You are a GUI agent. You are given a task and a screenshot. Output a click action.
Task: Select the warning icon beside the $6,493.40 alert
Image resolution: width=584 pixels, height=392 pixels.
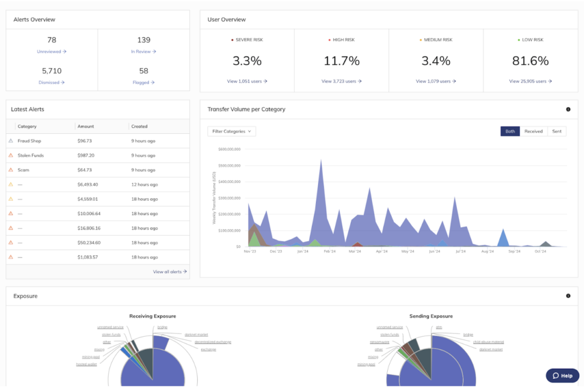click(12, 184)
